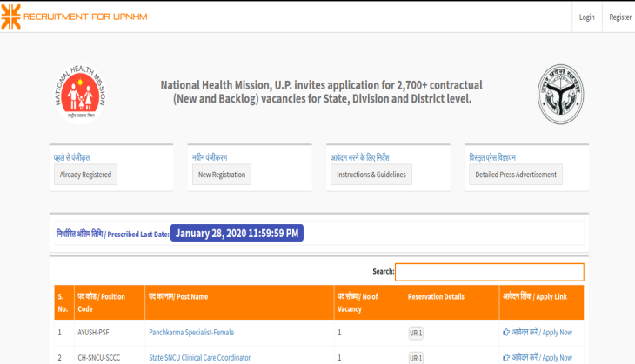
Task: Click the Apply Link column header
Action: (x=542, y=302)
